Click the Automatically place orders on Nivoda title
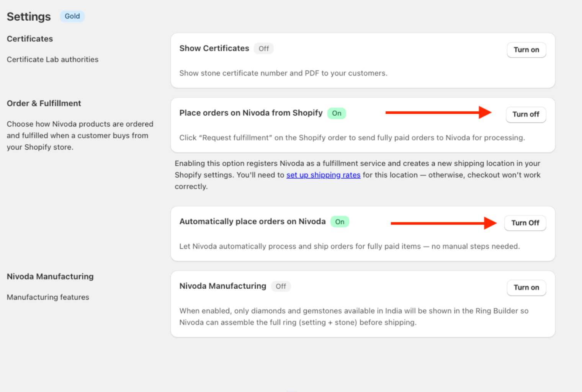The image size is (582, 392). tap(252, 221)
